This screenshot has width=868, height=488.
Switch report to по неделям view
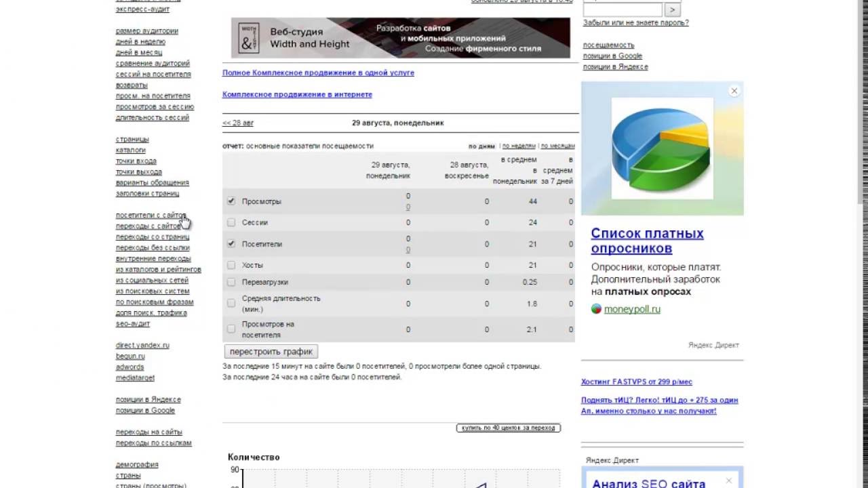[519, 146]
